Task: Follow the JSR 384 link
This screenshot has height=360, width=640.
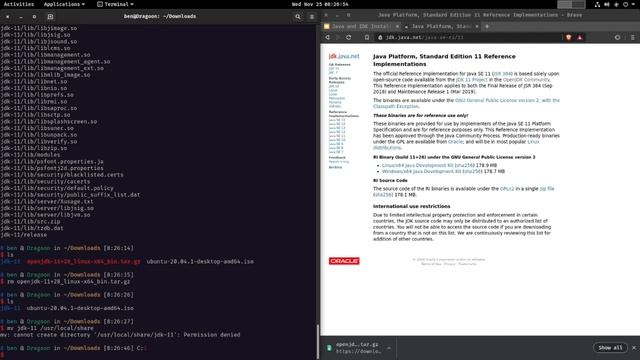Action: [x=502, y=74]
